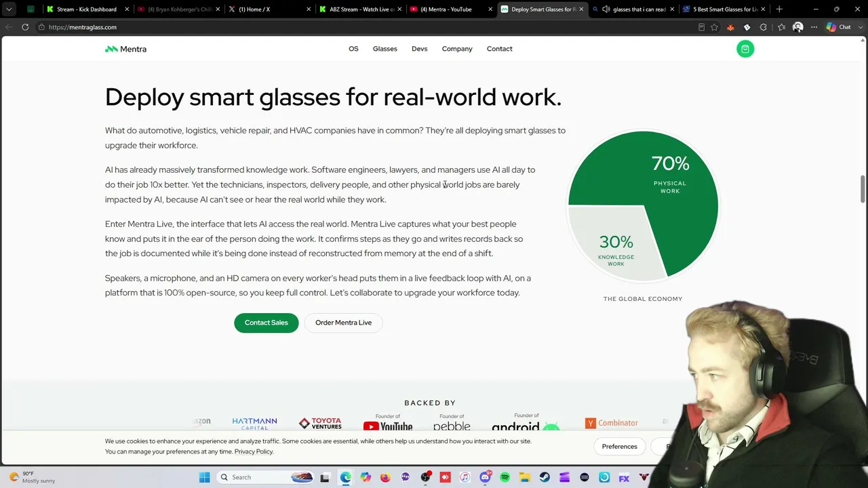Launch Firefox from the taskbar
This screenshot has height=488, width=868.
click(385, 477)
